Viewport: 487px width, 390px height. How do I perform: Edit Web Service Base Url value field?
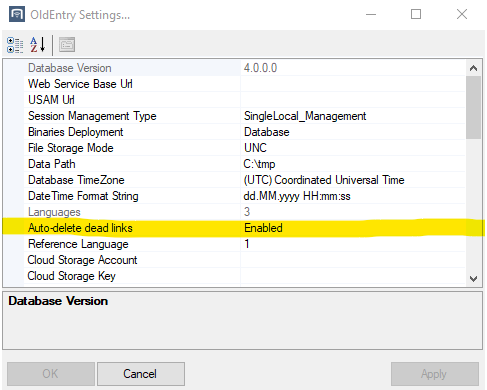(353, 84)
